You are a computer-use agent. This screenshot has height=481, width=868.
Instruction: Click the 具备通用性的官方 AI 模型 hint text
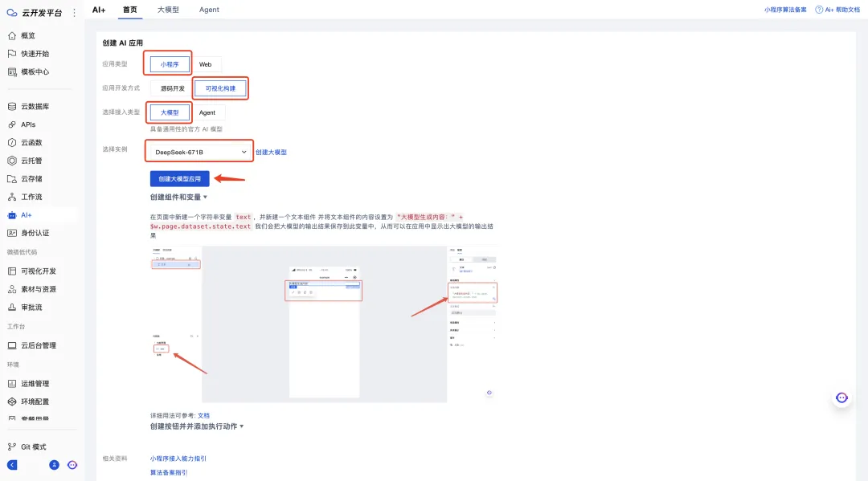tap(186, 128)
